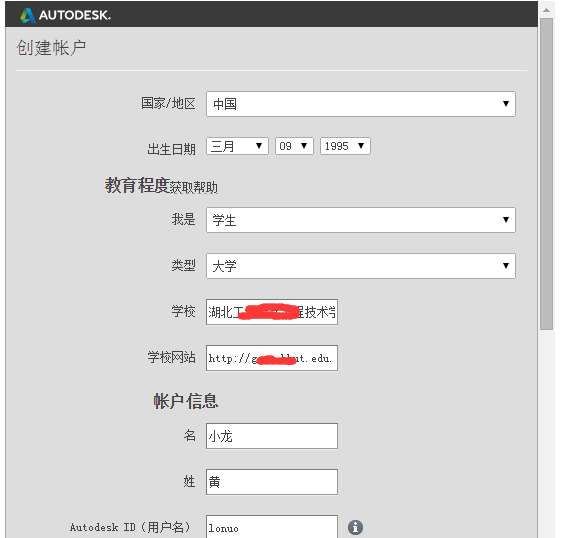Click the 获取帮助 help link
This screenshot has height=538, width=562.
pos(194,187)
